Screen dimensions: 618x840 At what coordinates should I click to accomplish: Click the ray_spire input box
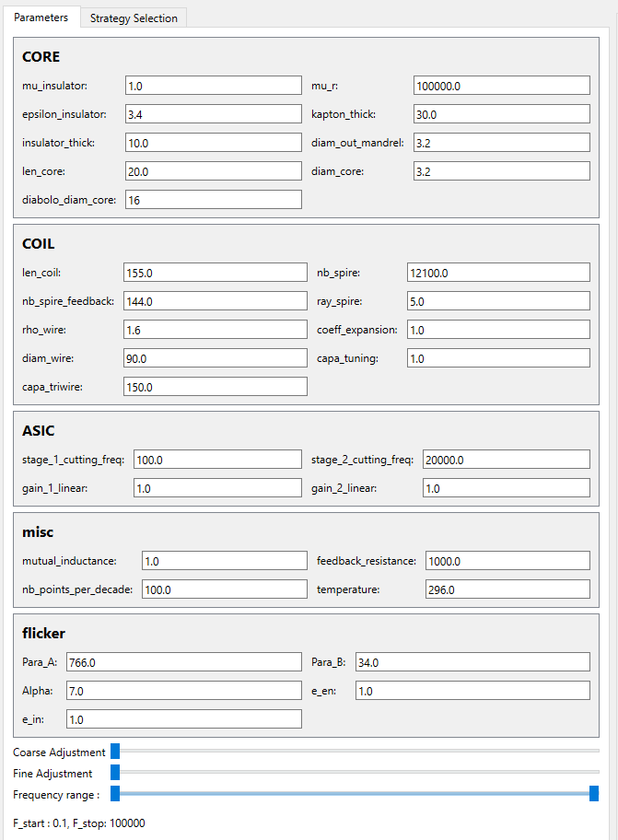coord(498,301)
